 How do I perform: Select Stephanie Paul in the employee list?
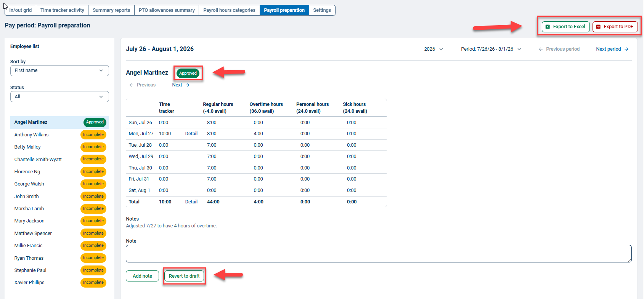click(x=59, y=270)
